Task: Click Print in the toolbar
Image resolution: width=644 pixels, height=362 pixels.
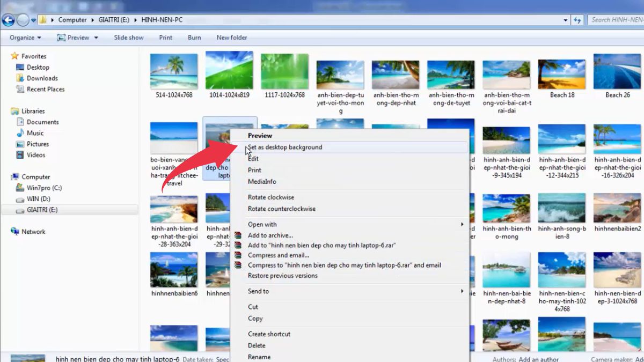Action: coord(166,38)
